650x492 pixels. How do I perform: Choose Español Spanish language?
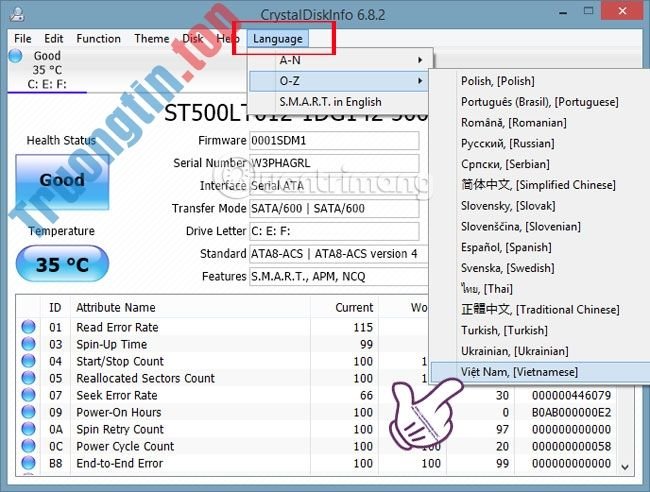[506, 247]
